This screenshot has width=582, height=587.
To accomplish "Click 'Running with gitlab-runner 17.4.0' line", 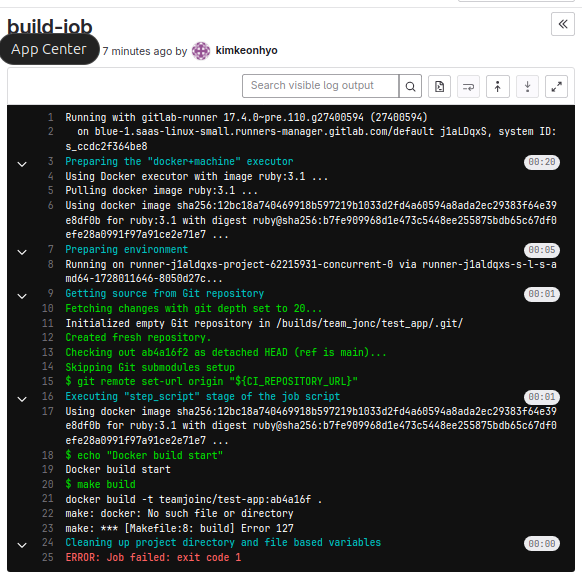I will (x=246, y=118).
